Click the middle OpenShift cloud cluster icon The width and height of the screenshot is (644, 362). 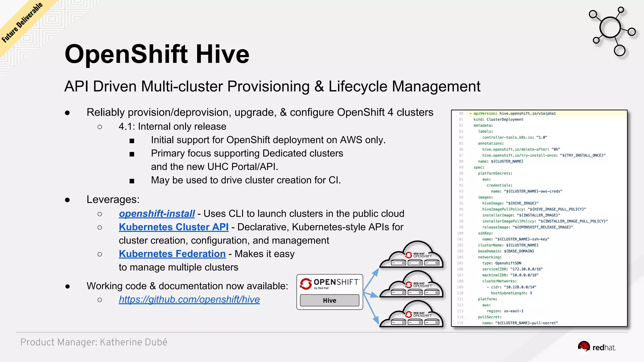pyautogui.click(x=411, y=284)
